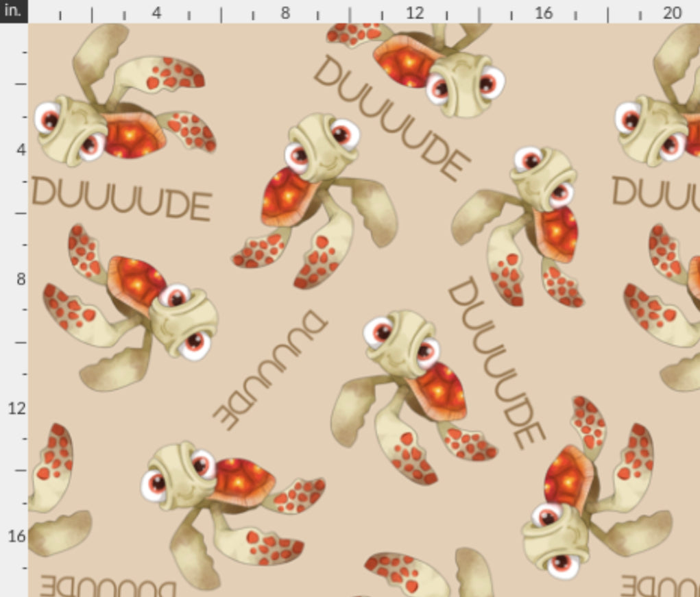Click the near-vertical DUUUUDE text on the right
Screen dimensions: 700x597
click(x=496, y=362)
